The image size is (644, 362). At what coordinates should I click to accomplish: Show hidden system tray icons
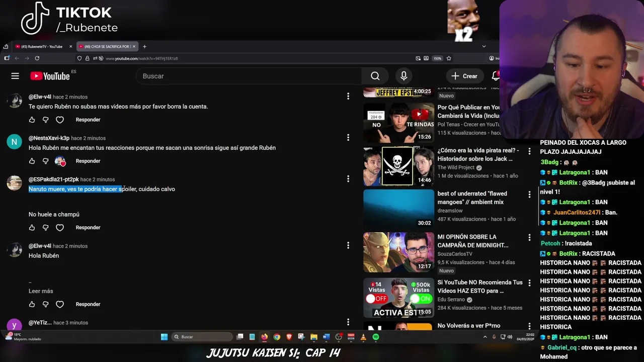tap(485, 337)
